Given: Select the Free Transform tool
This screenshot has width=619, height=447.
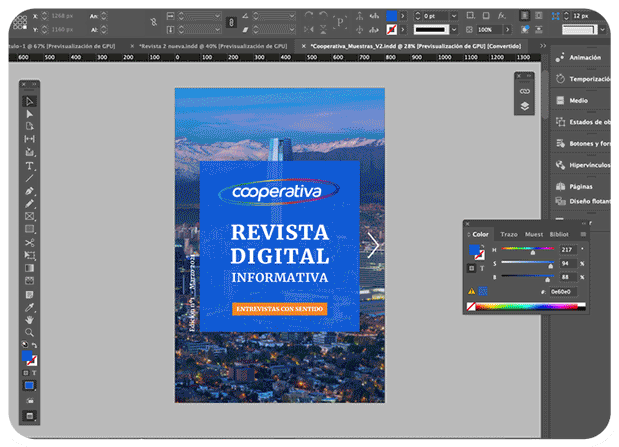Looking at the screenshot, I should coord(29,255).
